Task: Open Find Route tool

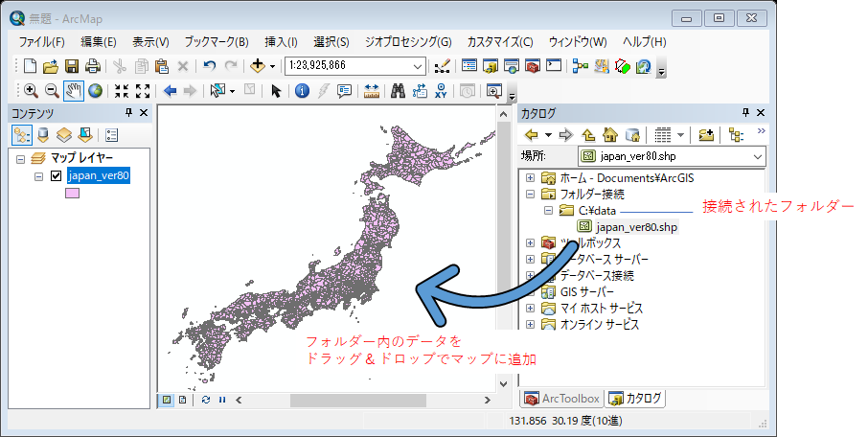Action: pyautogui.click(x=420, y=90)
